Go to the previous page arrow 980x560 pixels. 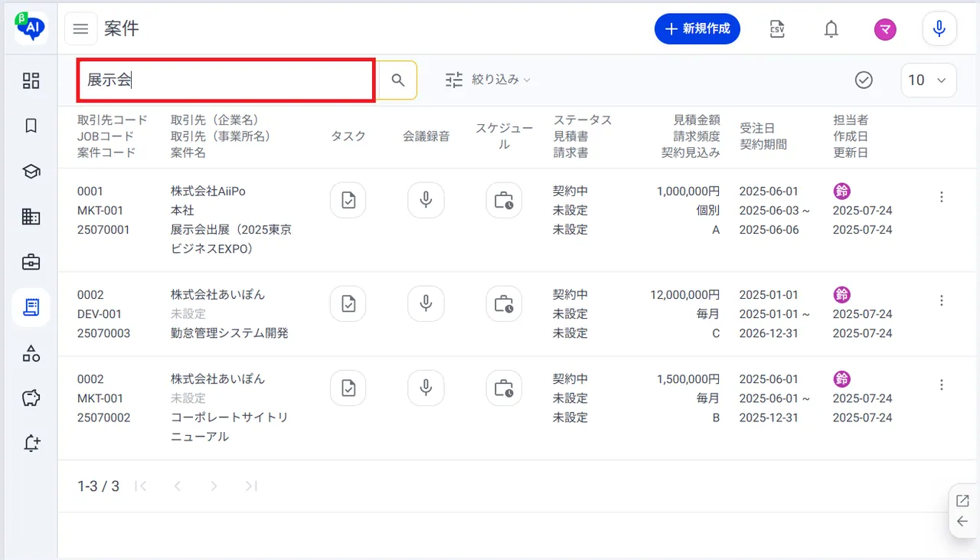pos(178,486)
